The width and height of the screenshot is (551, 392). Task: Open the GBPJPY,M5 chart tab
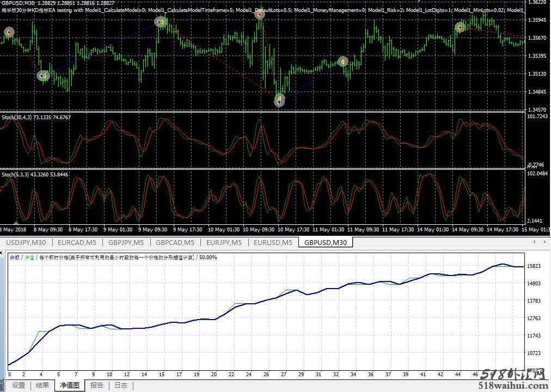point(126,242)
